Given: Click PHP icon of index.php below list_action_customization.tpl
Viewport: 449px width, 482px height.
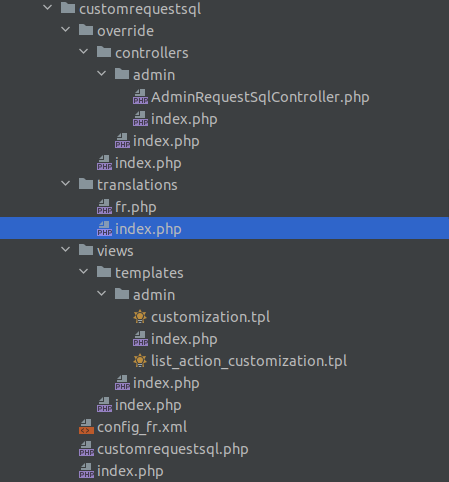Looking at the screenshot, I should [122, 383].
